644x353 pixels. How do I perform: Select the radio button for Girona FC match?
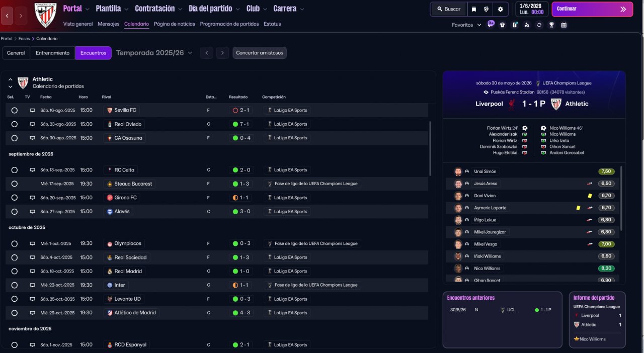click(x=14, y=198)
